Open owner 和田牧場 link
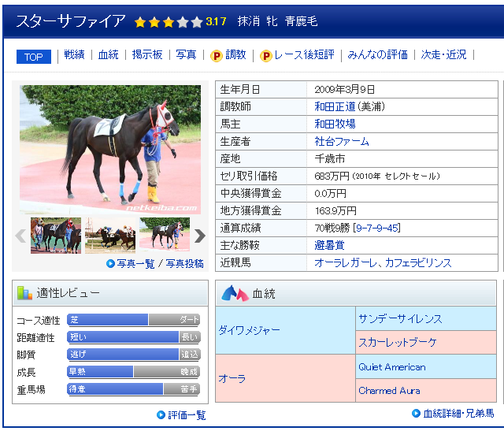504x431 pixels. (x=335, y=124)
